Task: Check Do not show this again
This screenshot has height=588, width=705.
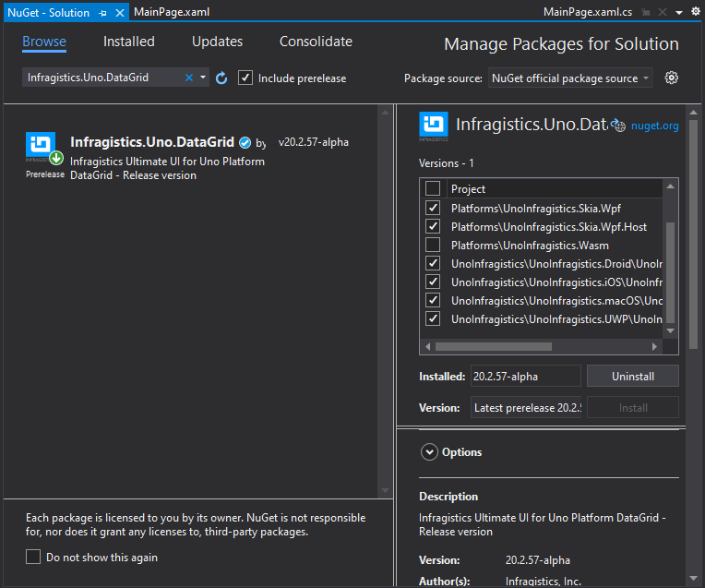Action: [33, 557]
